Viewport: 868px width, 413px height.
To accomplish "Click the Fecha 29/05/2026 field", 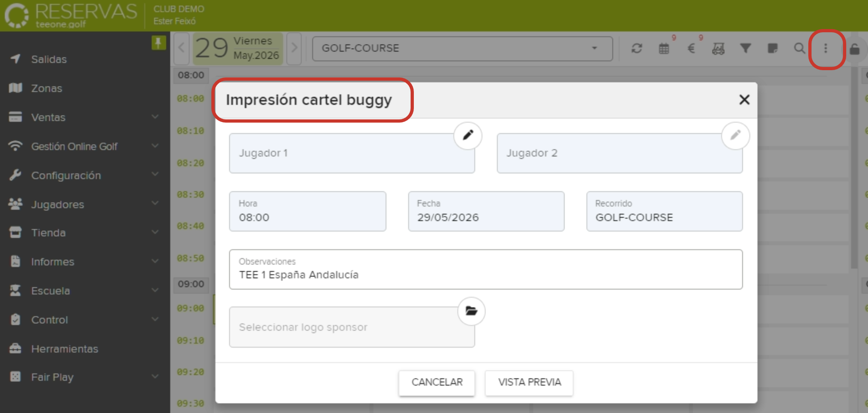I will point(486,211).
